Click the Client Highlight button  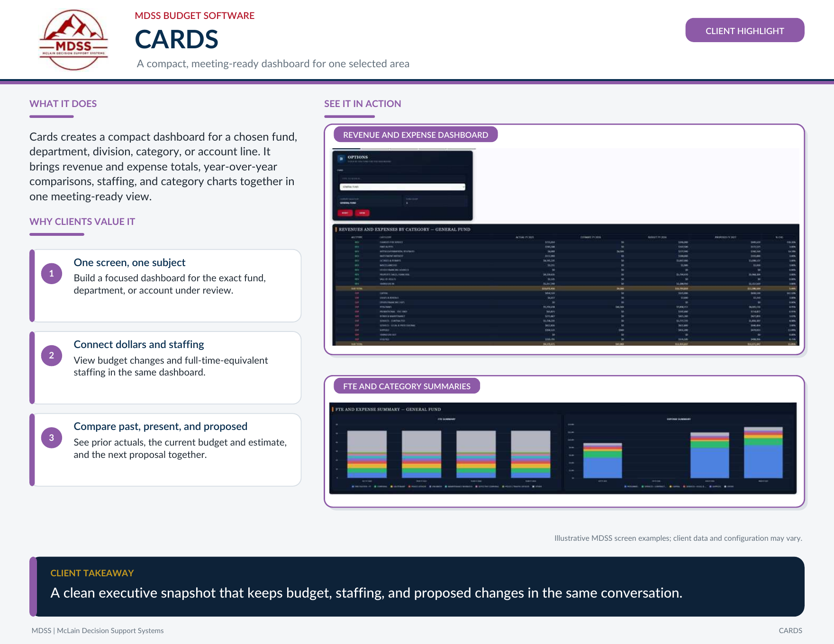[745, 30]
